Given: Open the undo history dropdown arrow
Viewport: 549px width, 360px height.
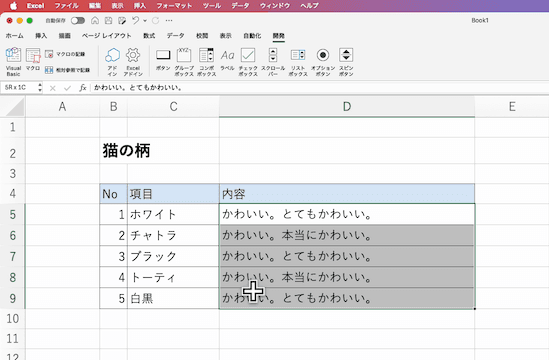Looking at the screenshot, I should point(145,21).
